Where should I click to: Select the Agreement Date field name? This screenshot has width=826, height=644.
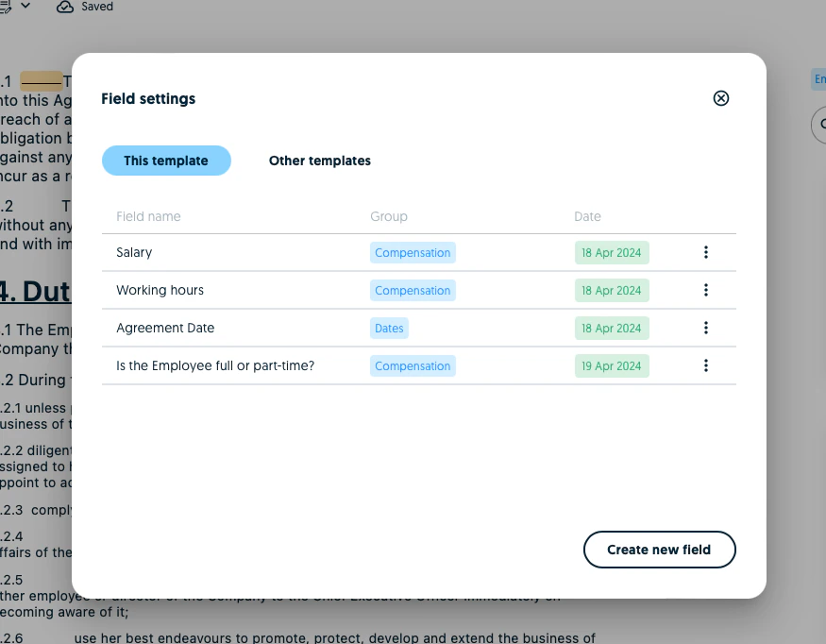point(165,328)
